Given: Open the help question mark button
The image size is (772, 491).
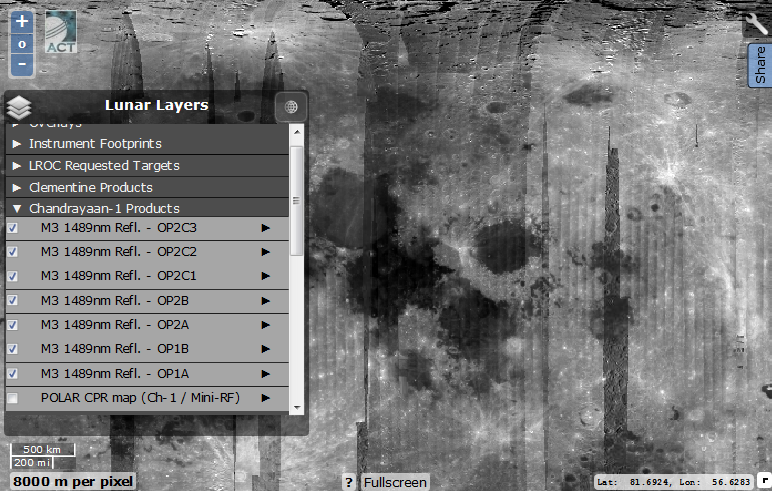Looking at the screenshot, I should pos(349,482).
